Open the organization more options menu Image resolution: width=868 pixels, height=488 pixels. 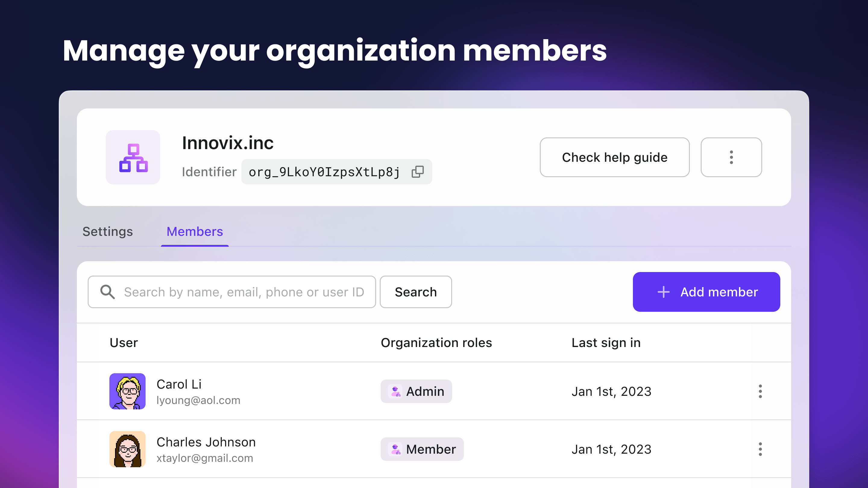click(x=731, y=157)
